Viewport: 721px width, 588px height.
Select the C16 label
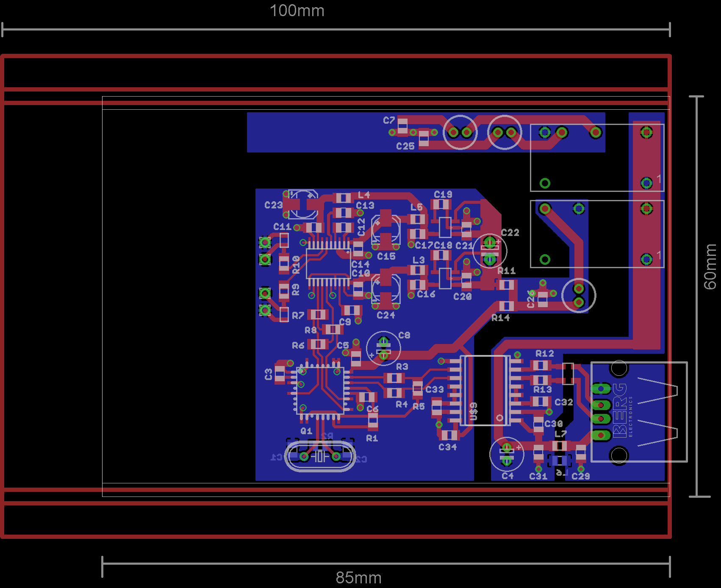[426, 294]
